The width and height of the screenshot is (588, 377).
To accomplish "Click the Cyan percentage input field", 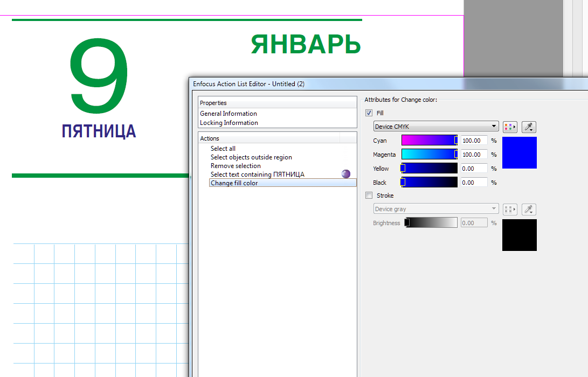I will [474, 141].
